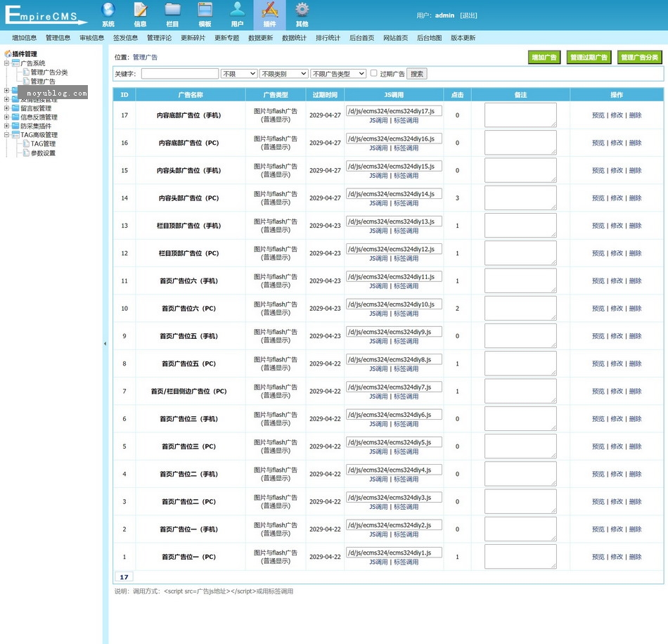The image size is (668, 644).
Task: Open the 不限 dropdown next to keyword field
Action: tap(239, 74)
